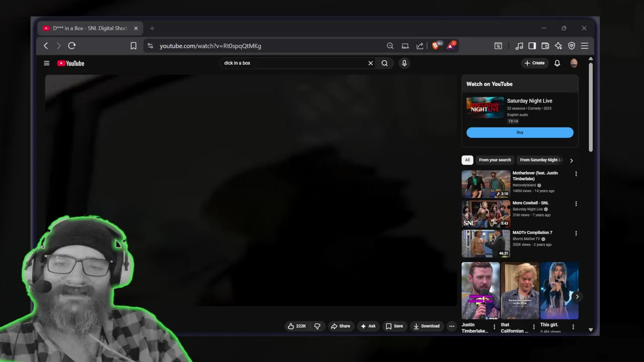Screen dimensions: 644x362
Task: Show next shorts with arrow button
Action: (577, 297)
